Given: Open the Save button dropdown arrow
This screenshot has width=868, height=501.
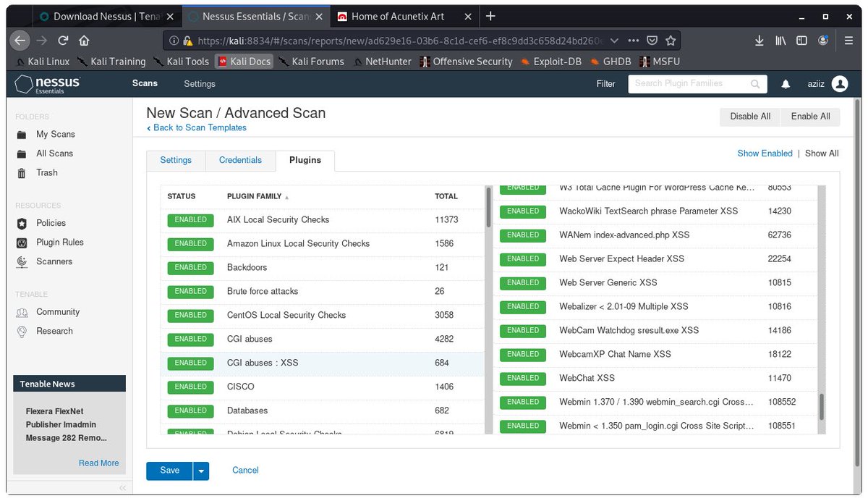Looking at the screenshot, I should (201, 471).
